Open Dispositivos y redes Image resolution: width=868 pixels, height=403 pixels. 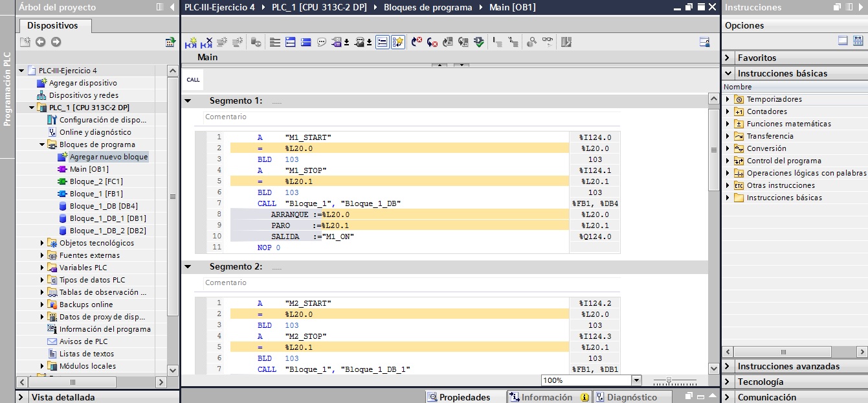point(83,95)
